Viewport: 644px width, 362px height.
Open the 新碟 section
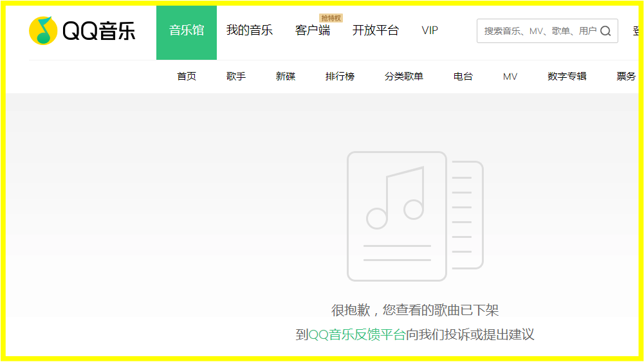pos(286,77)
